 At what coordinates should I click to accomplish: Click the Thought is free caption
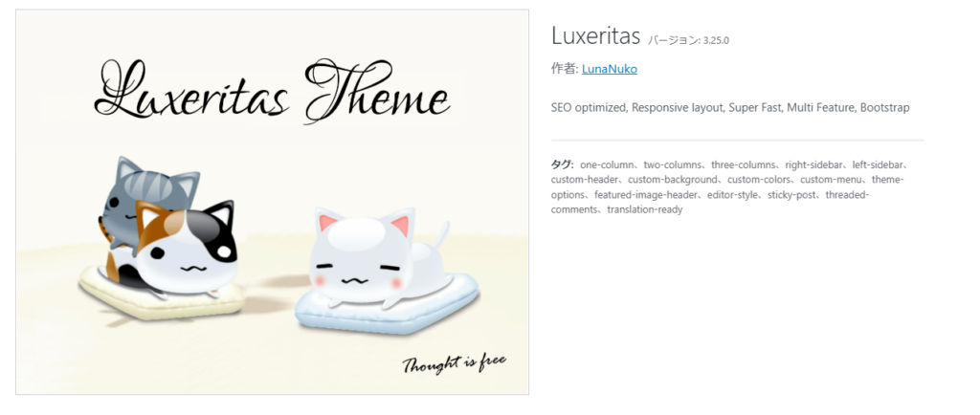[x=455, y=363]
